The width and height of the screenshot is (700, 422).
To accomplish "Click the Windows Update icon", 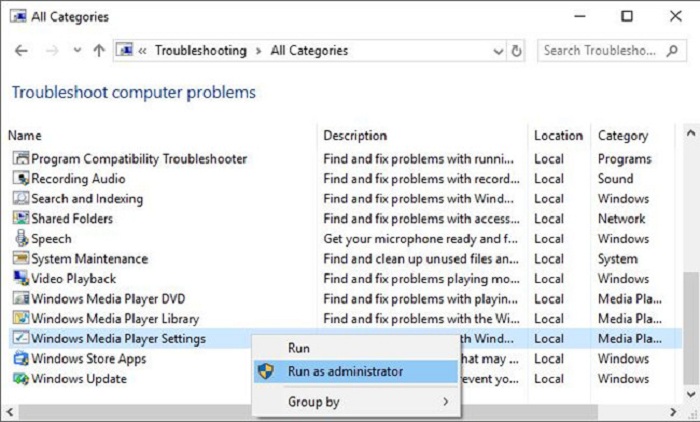I will (21, 378).
